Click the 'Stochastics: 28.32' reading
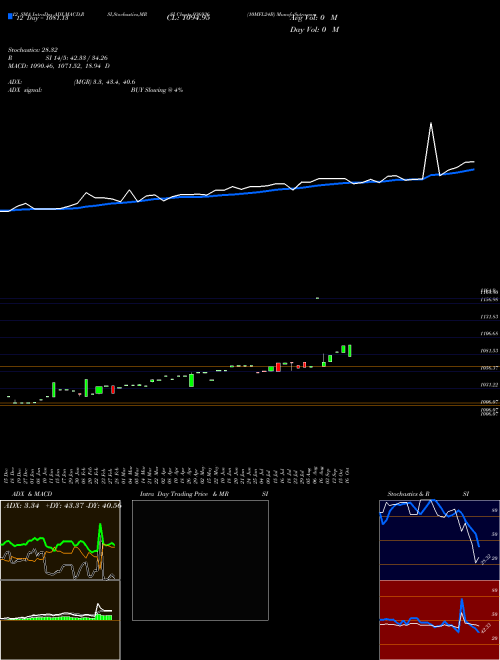Image resolution: width=500 pixels, height=660 pixels. point(32,50)
